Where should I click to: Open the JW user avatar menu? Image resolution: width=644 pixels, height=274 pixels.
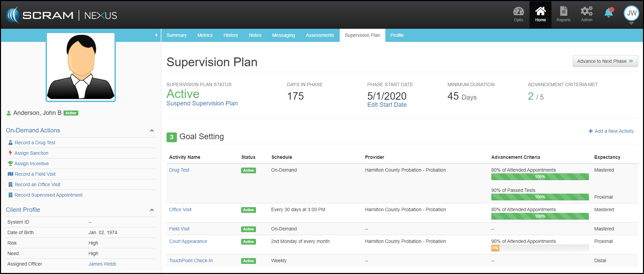631,14
